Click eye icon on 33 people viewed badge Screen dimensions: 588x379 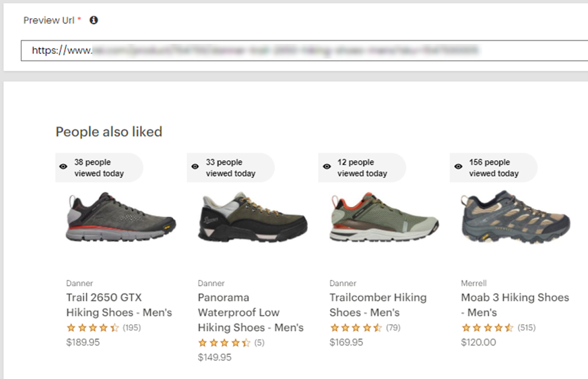[195, 167]
